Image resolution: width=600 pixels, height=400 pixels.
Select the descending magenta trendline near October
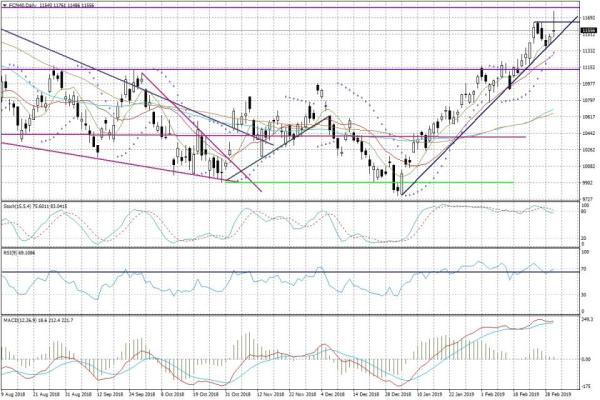click(200, 130)
